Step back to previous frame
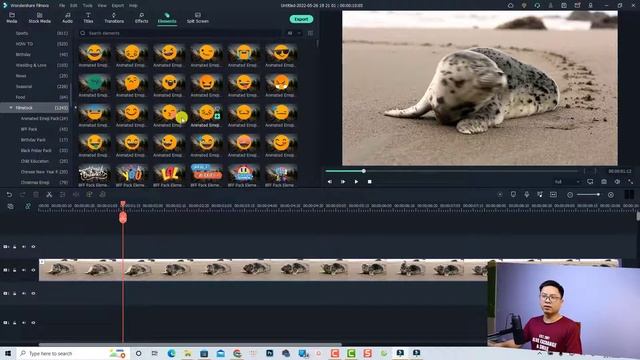This screenshot has height=360, width=640. [330, 182]
